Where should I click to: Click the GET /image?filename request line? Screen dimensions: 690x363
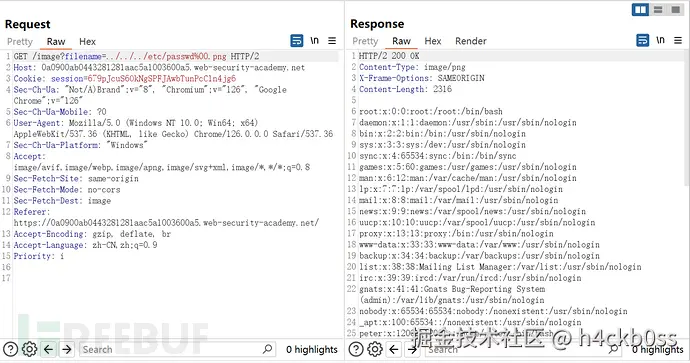point(136,56)
